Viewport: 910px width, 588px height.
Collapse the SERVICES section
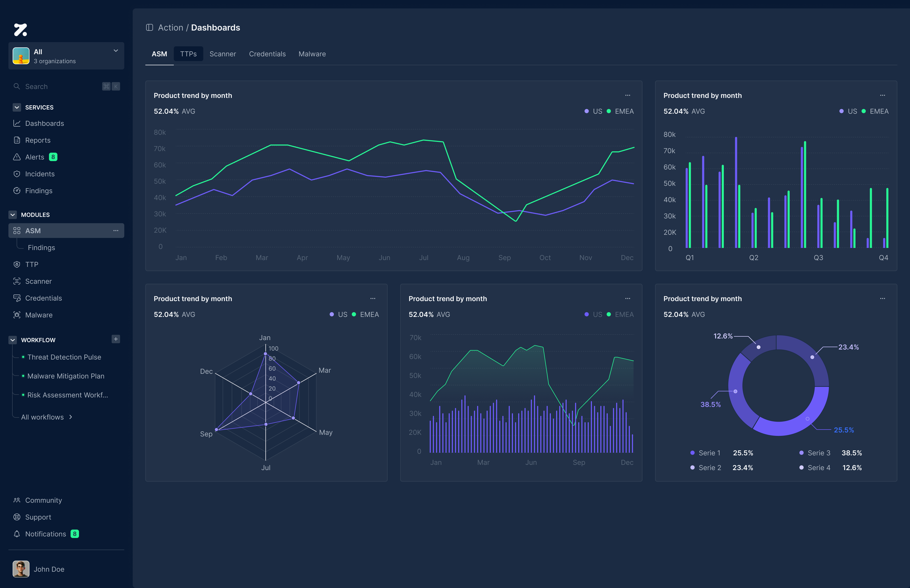pyautogui.click(x=17, y=107)
